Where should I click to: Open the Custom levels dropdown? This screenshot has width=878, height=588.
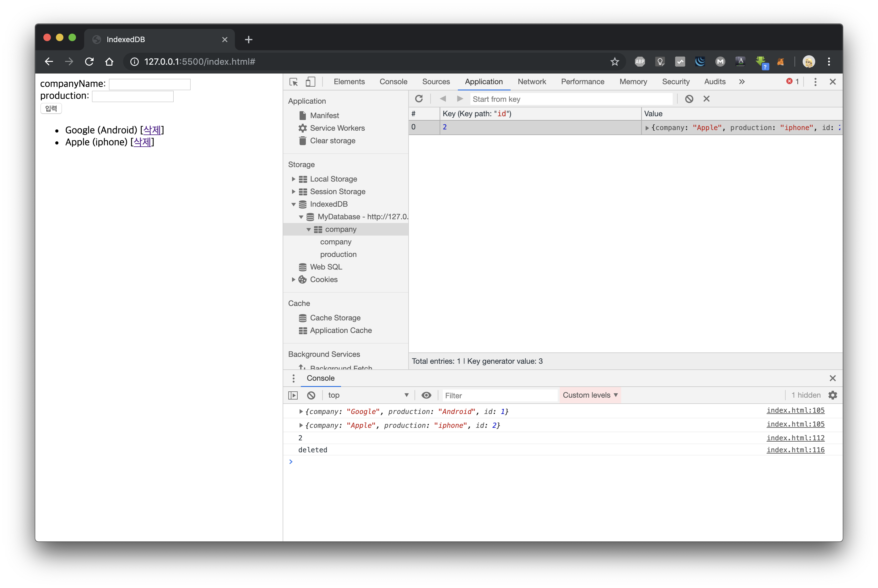[x=590, y=395]
